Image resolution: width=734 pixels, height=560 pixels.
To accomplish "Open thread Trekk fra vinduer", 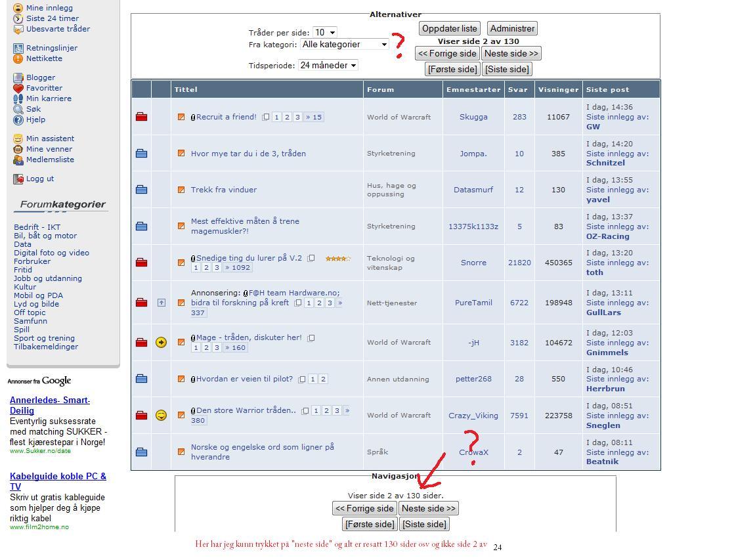I will coord(224,190).
